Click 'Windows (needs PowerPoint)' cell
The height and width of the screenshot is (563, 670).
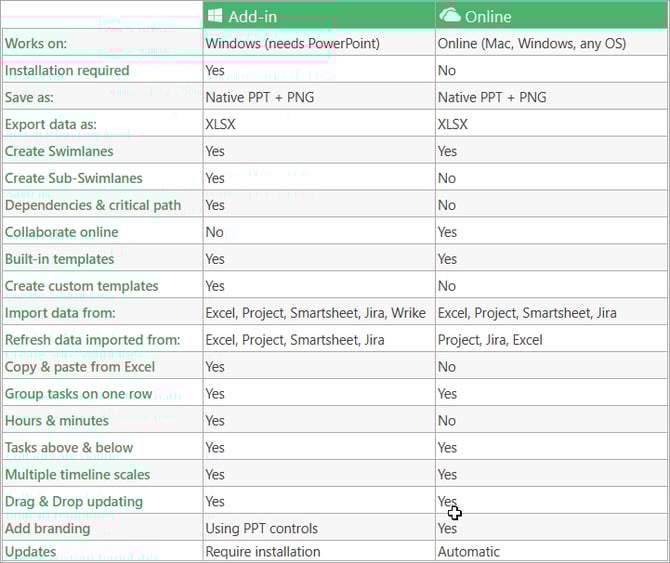coord(293,44)
